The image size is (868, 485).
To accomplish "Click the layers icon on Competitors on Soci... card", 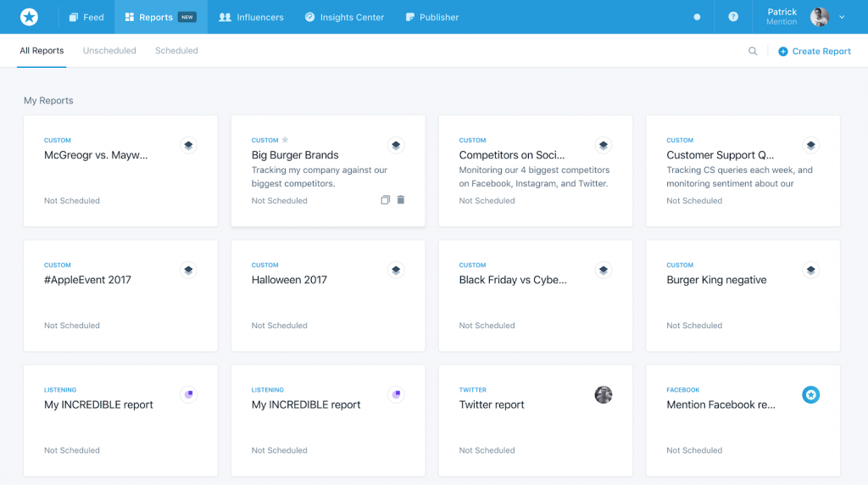I will [604, 145].
